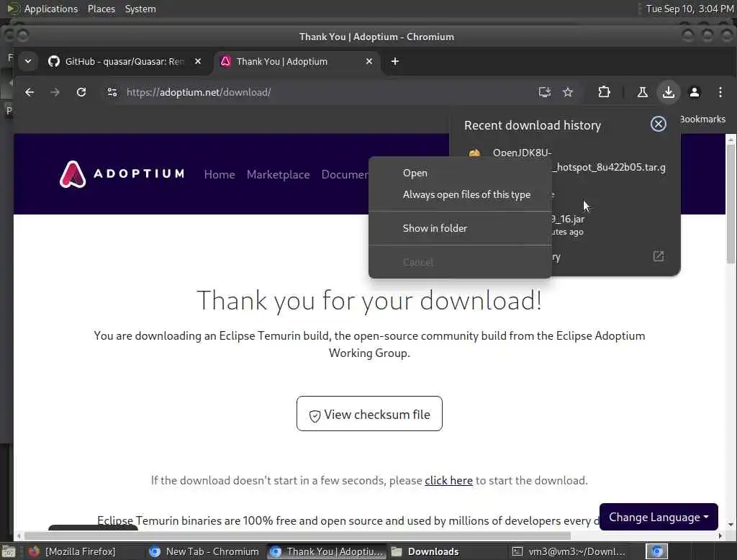Click the Adoptium logo
The image size is (737, 560).
pos(122,174)
